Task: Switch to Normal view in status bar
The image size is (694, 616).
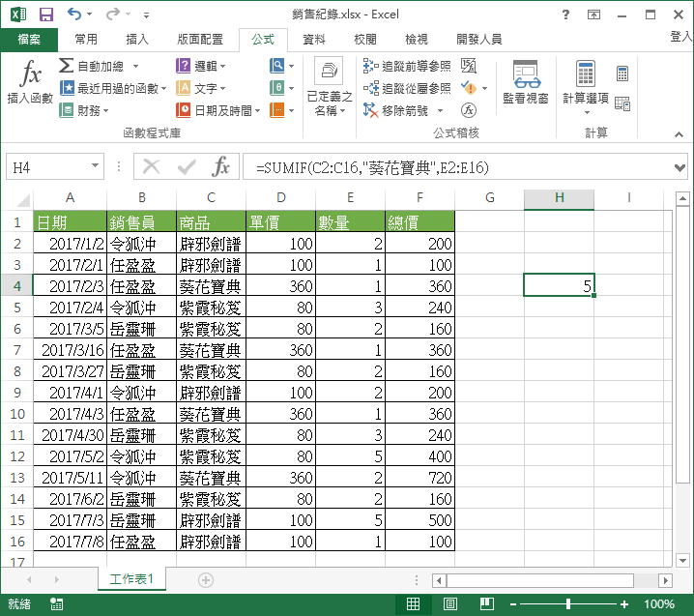Action: tap(413, 603)
